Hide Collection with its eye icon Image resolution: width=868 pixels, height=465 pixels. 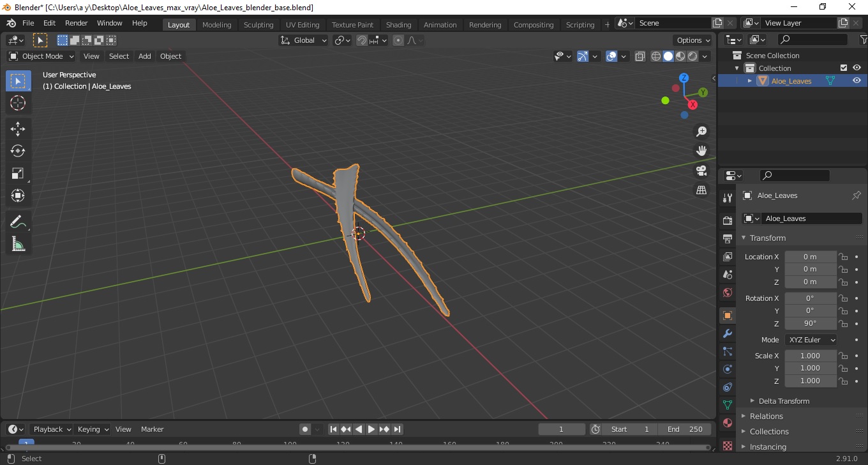[x=857, y=68]
